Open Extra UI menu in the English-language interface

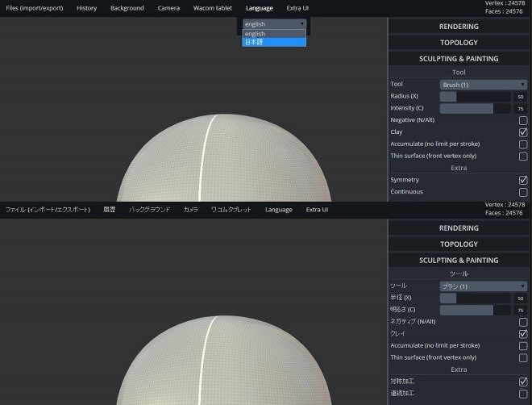tap(297, 8)
